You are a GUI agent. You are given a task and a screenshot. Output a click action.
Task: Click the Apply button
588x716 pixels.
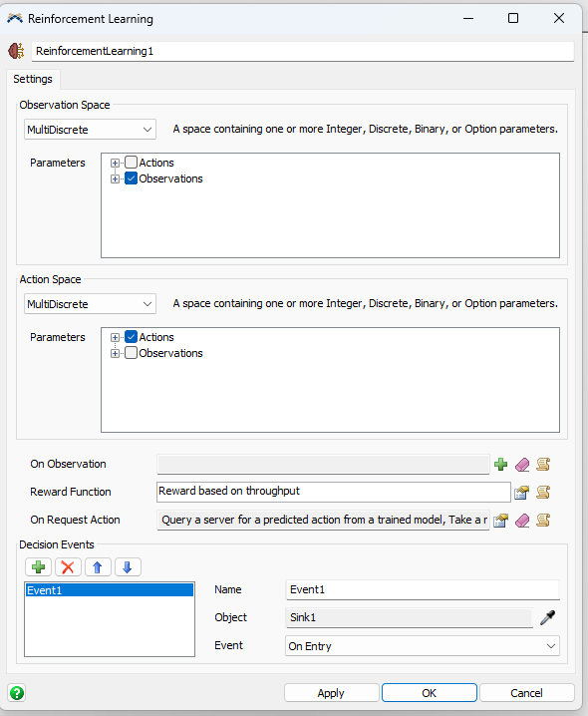[332, 693]
